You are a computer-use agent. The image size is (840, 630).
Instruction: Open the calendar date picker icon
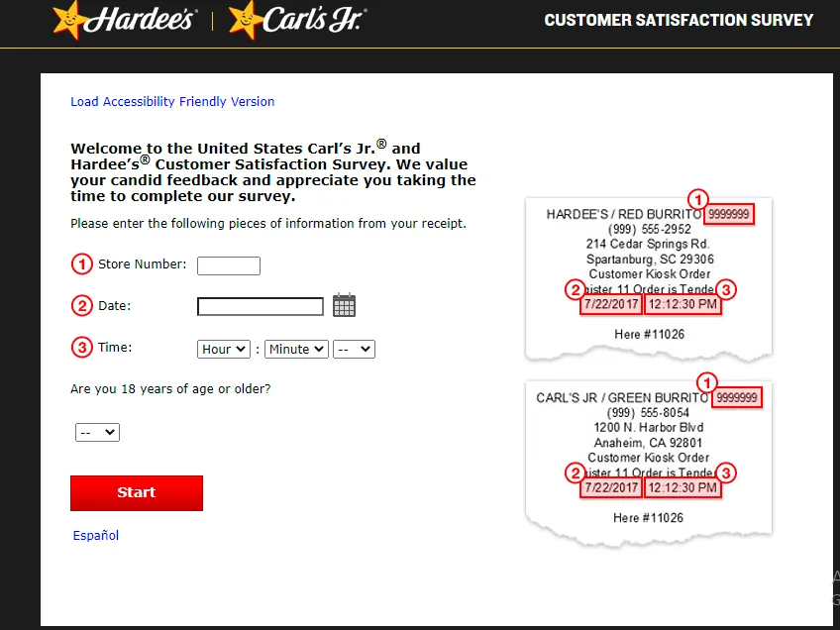pos(344,305)
